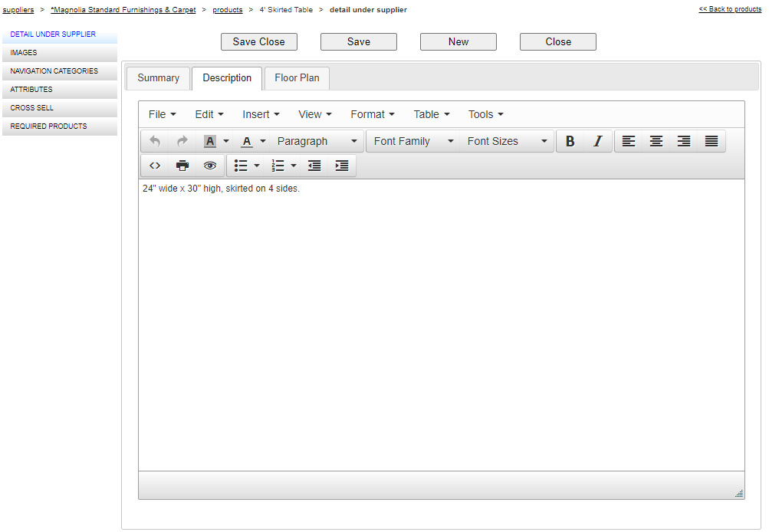Switch to the Floor Plan tab
Viewport: 769px width, 532px height.
[x=297, y=78]
